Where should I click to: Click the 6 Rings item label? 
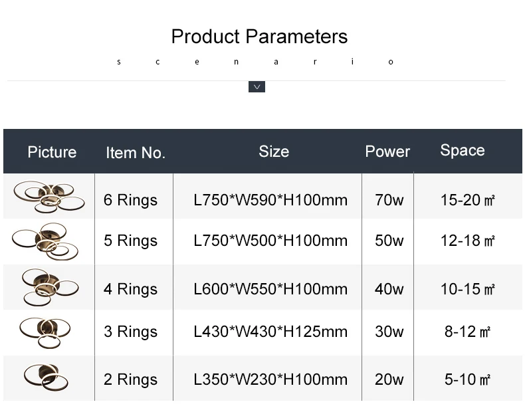[130, 200]
